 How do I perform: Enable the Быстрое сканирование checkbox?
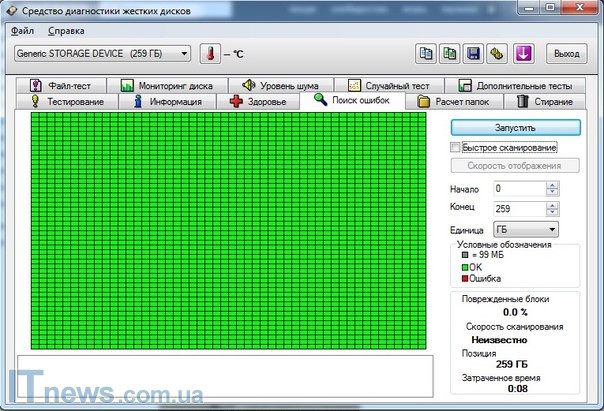tap(456, 147)
